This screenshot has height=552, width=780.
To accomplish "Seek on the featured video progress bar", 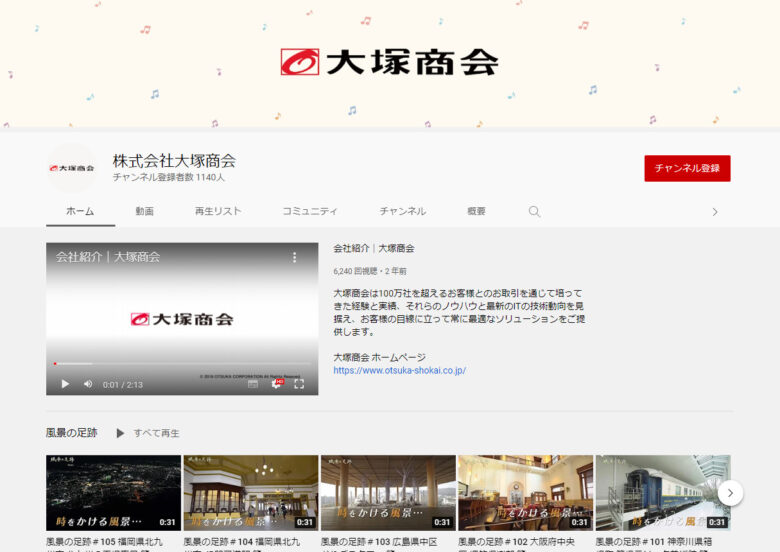I will 182,364.
